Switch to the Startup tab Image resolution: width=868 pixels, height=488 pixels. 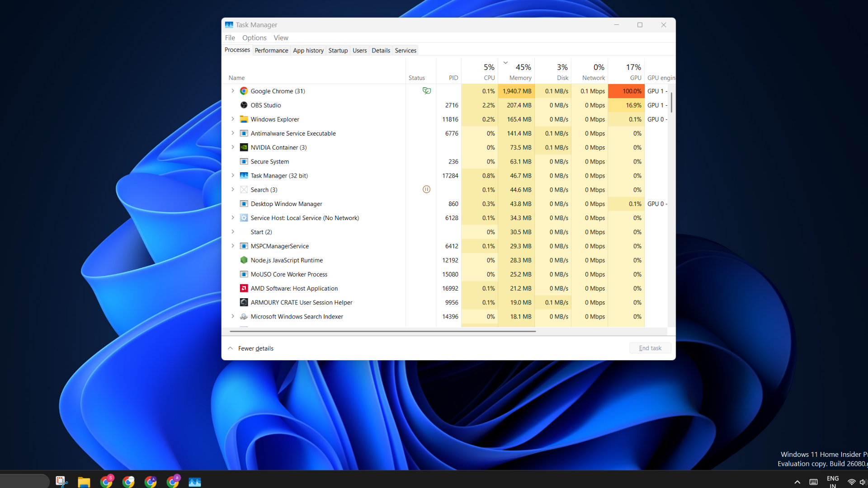[338, 50]
